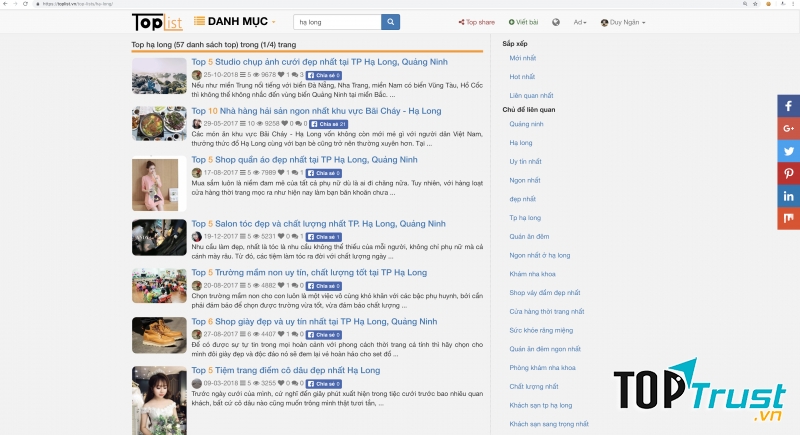Expand the Ad dropdown menu
The height and width of the screenshot is (435, 800).
point(580,22)
